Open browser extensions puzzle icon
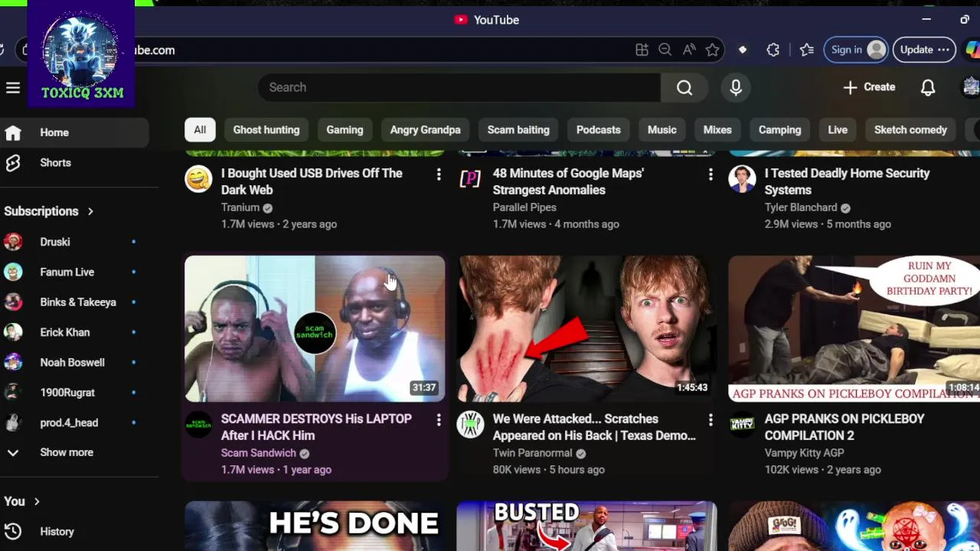980x551 pixels. click(773, 50)
